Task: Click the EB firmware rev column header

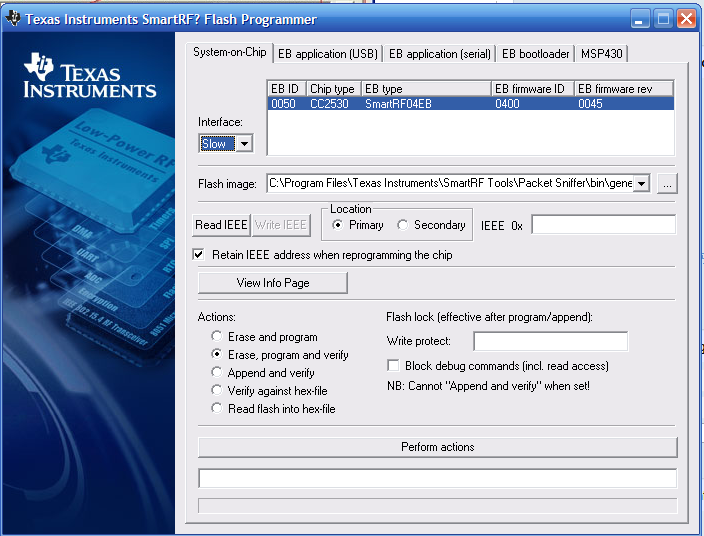Action: tap(624, 89)
